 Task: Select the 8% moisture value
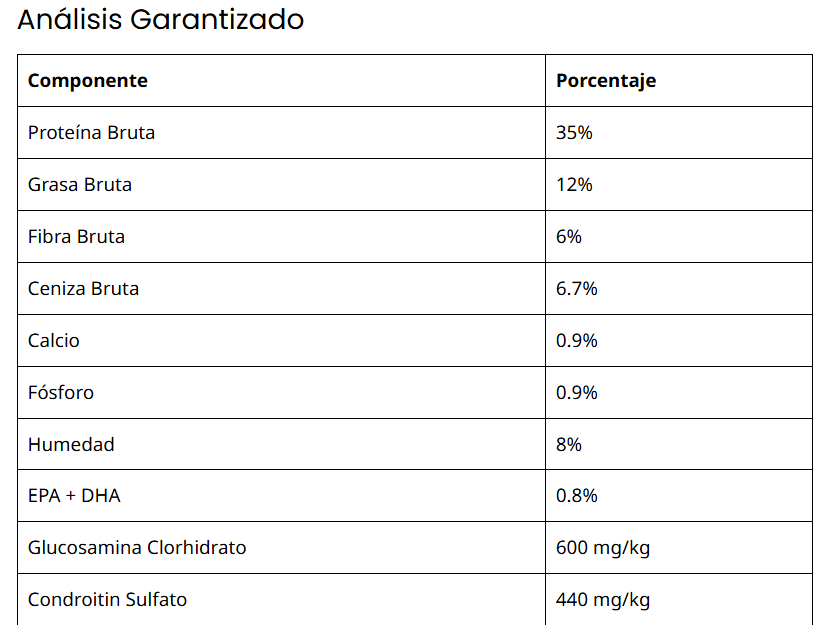[569, 445]
